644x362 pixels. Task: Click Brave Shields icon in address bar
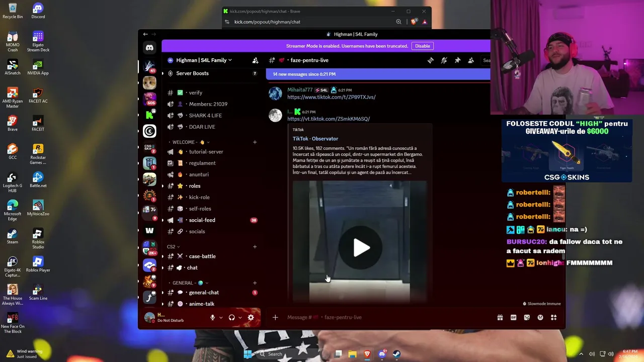click(414, 22)
